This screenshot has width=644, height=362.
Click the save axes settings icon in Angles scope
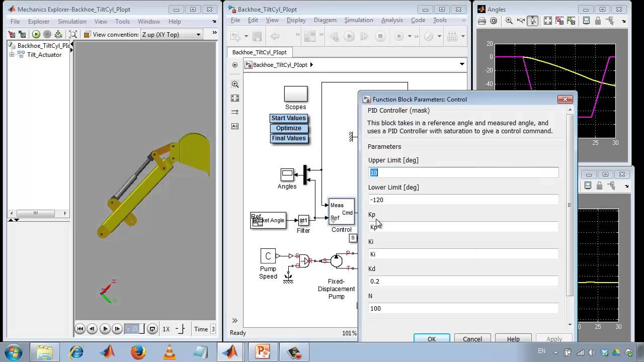click(559, 21)
